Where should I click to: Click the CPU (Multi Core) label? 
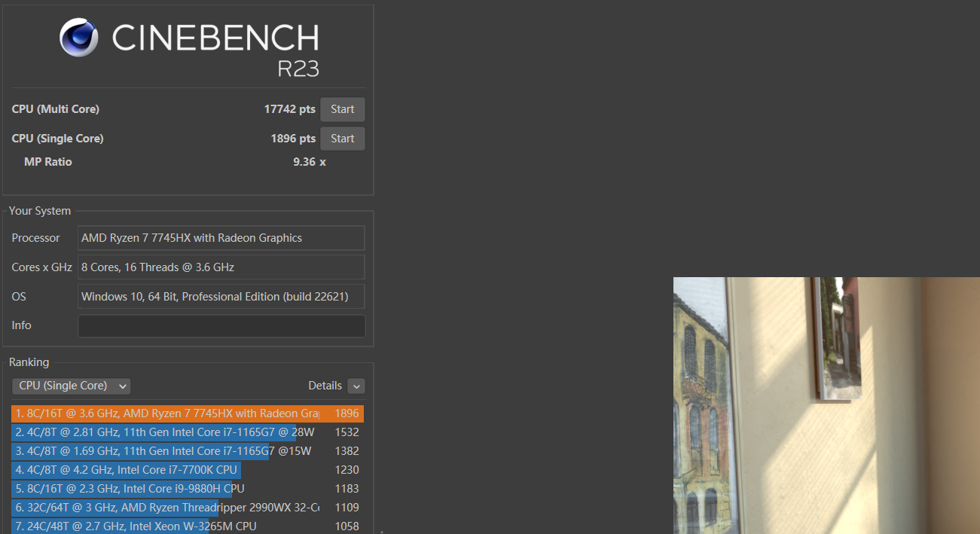tap(56, 109)
